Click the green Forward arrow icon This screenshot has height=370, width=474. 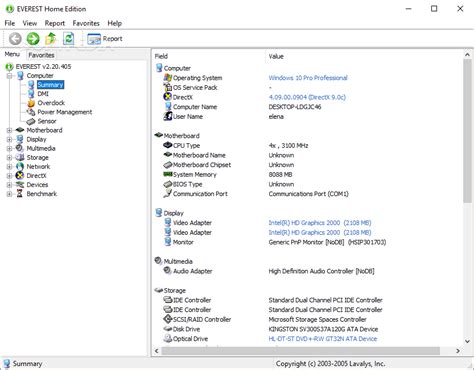[x=33, y=39]
